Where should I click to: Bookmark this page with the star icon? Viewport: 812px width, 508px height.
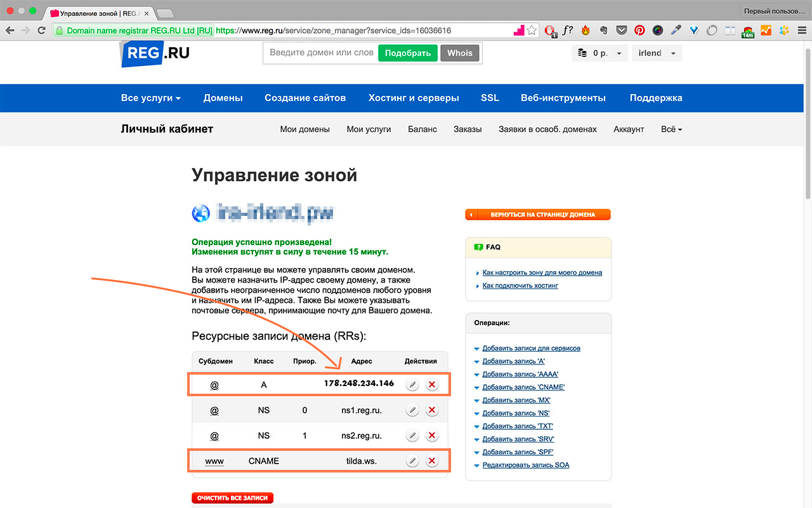(x=532, y=30)
